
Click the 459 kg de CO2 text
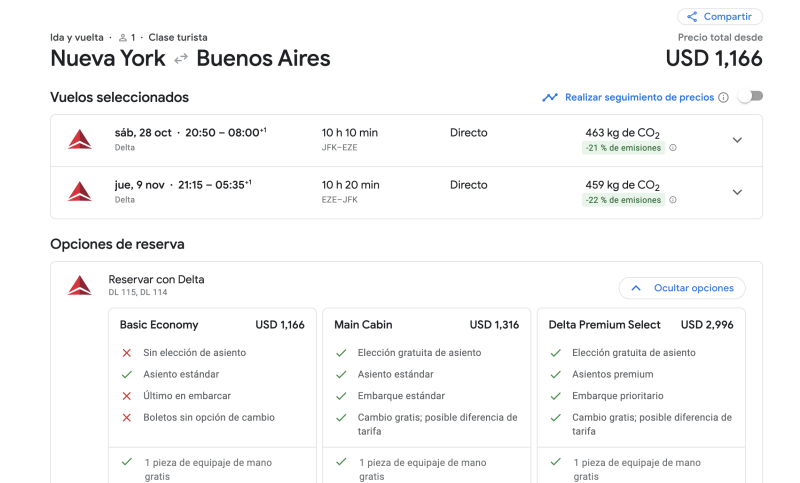point(622,186)
